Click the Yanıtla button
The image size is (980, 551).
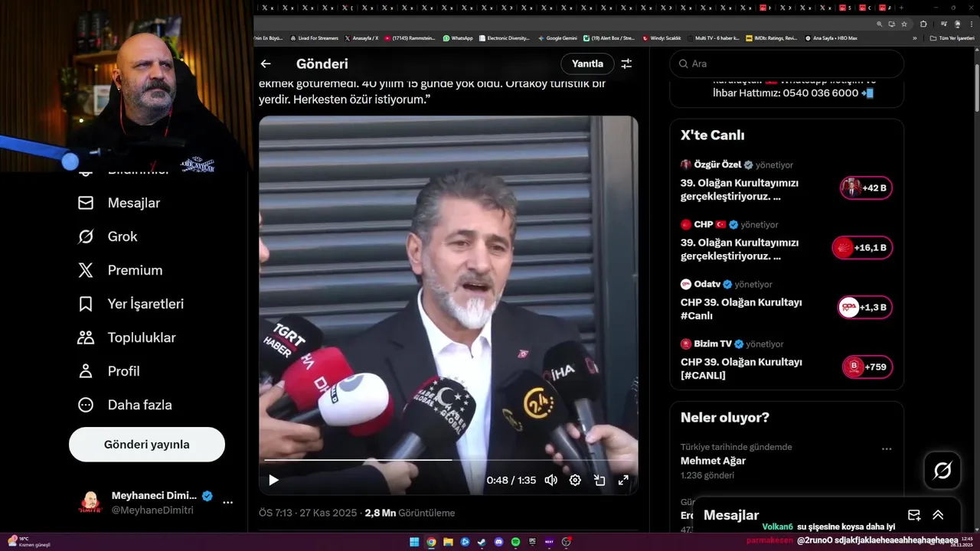(587, 64)
